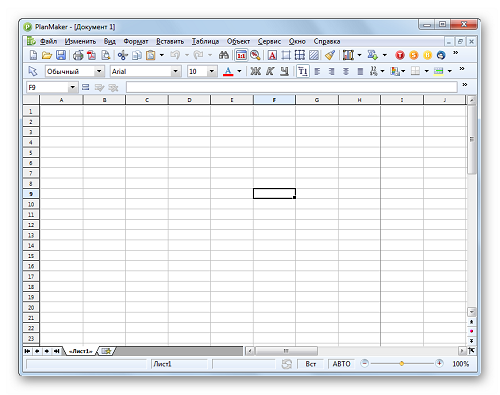This screenshot has height=395, width=500.
Task: Insert a text frame with the red A icon
Action: click(272, 55)
